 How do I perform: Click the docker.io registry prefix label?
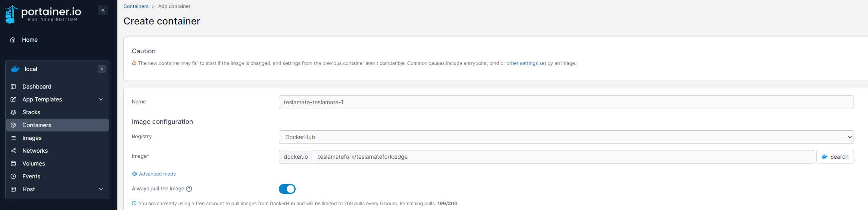tap(296, 157)
